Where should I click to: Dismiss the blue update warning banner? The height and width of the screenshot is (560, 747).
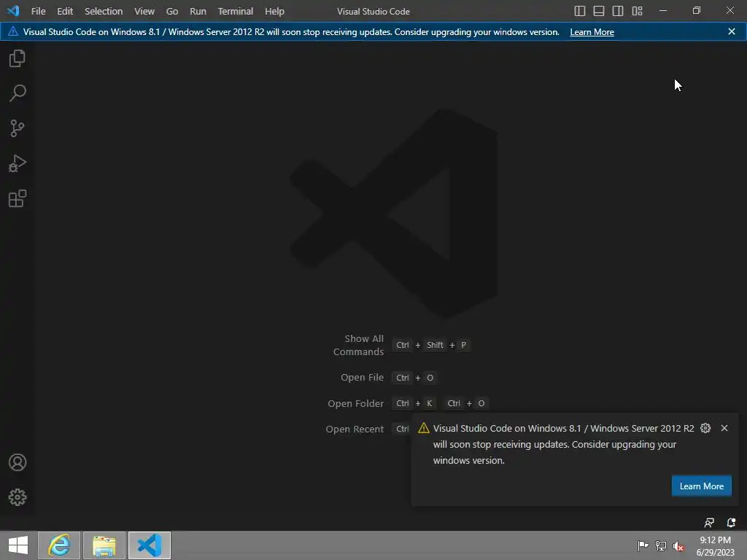732,31
